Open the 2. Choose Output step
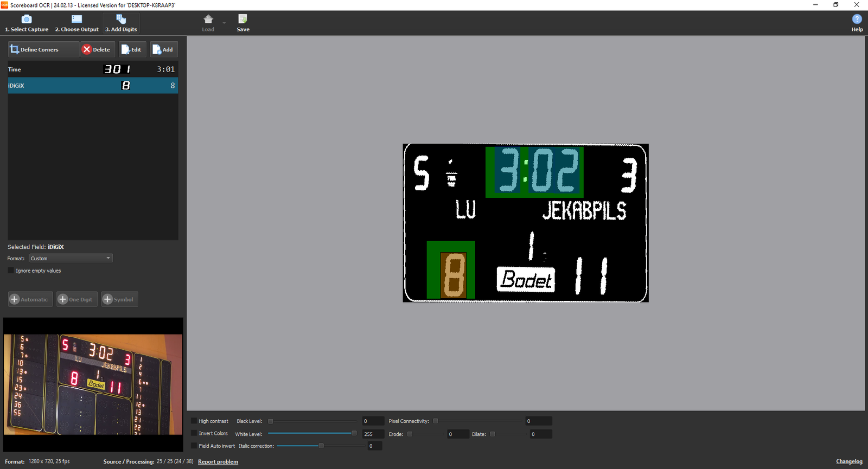 tap(76, 23)
